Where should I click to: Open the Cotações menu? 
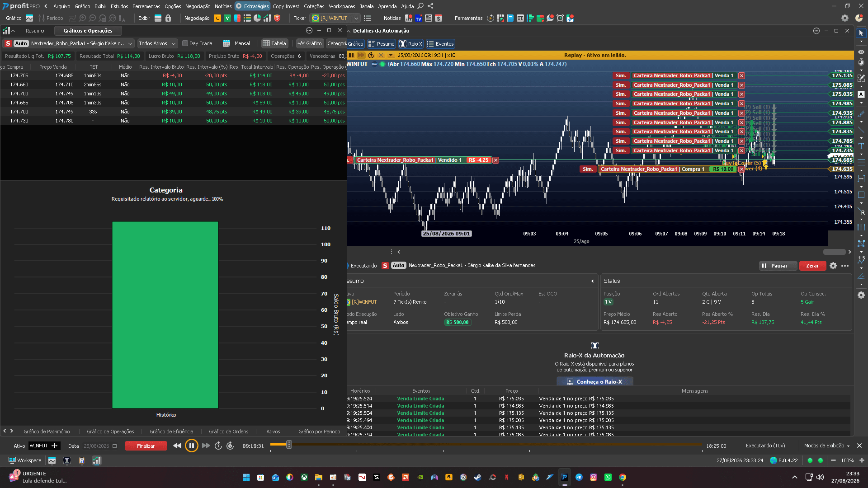click(314, 6)
